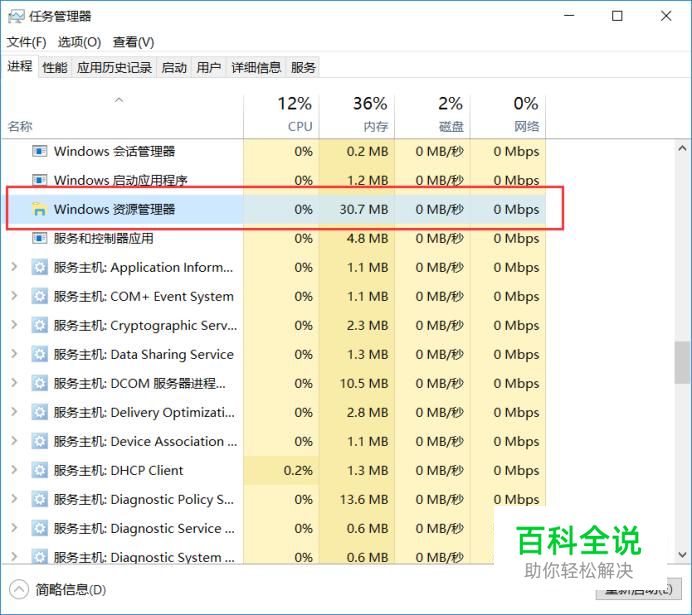Screen dimensions: 692x615
Task: Select the 进程 tab
Action: (x=20, y=67)
